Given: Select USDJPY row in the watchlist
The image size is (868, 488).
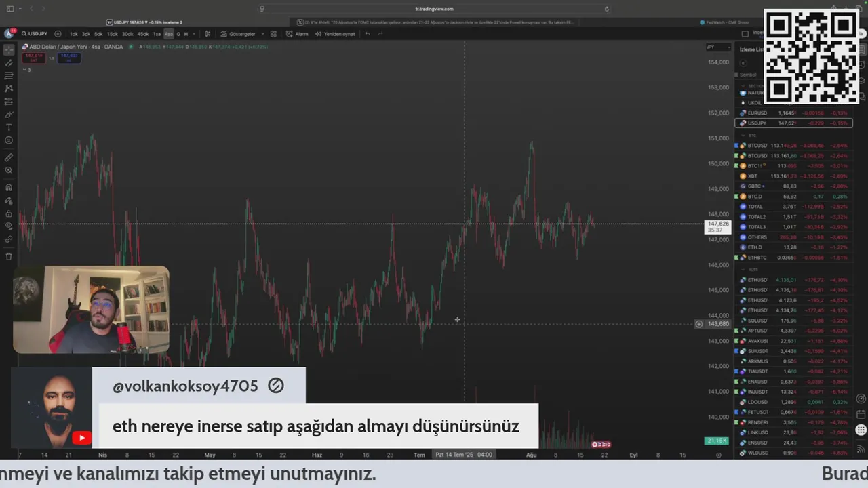Looking at the screenshot, I should pyautogui.click(x=793, y=123).
